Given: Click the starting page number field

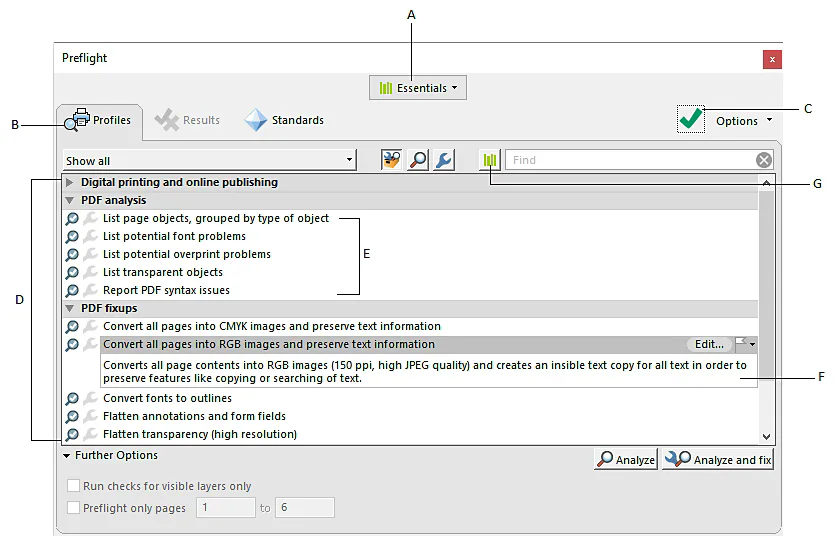Looking at the screenshot, I should point(226,508).
